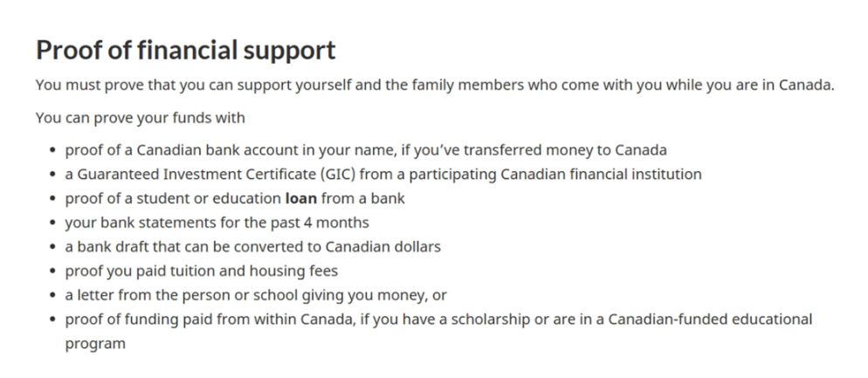Select the tuition and housing fees bullet
Viewport: 868px width, 378px height.
[201, 271]
